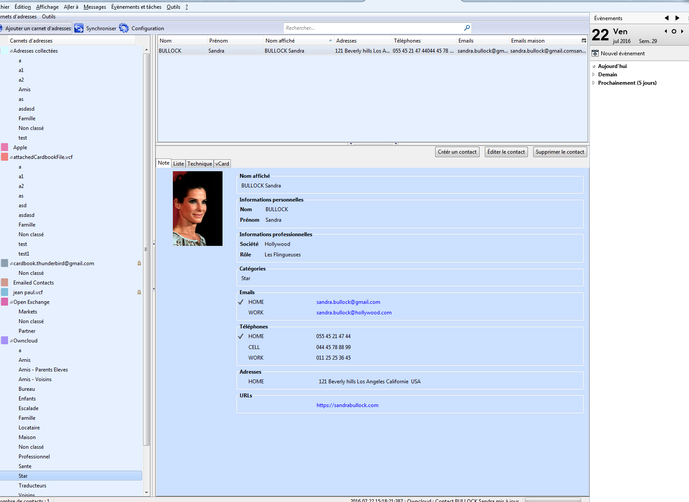Click the search magnifier icon
The height and width of the screenshot is (502, 689).
pyautogui.click(x=466, y=28)
